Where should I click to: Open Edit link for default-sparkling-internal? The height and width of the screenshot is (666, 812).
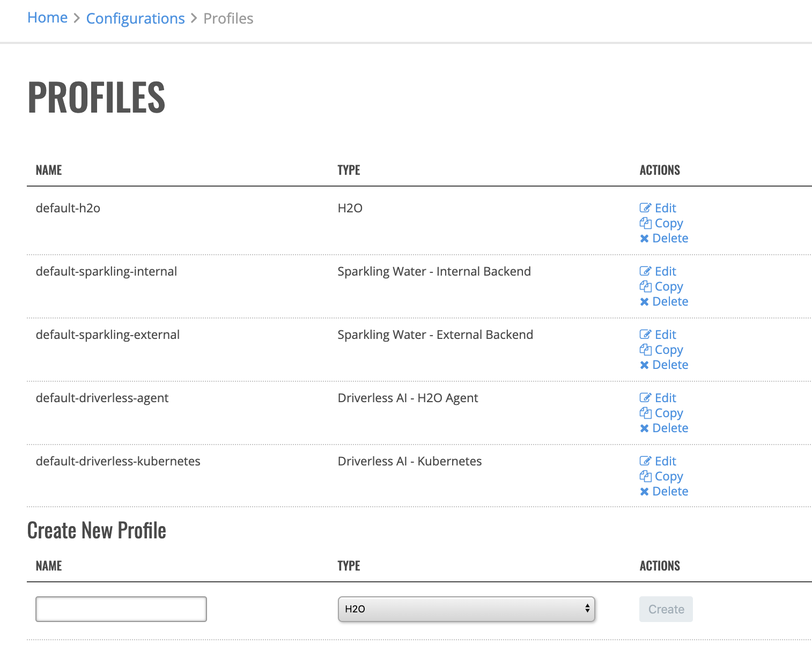click(x=665, y=271)
